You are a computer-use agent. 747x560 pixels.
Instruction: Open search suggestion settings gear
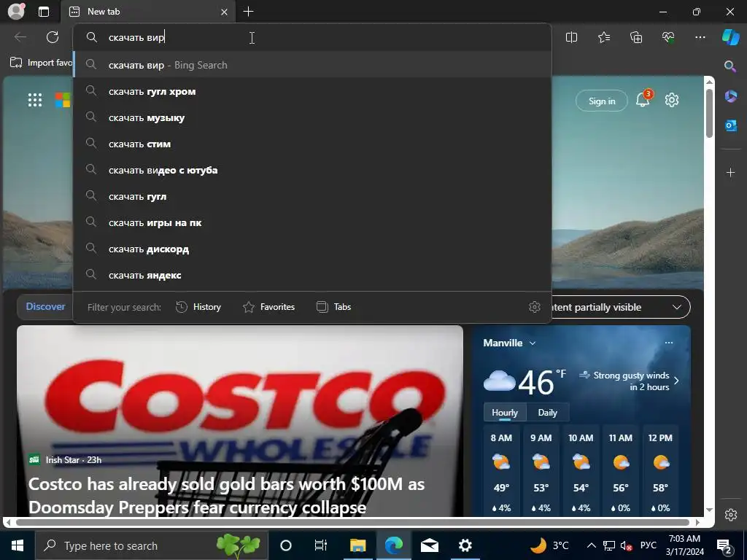[535, 307]
